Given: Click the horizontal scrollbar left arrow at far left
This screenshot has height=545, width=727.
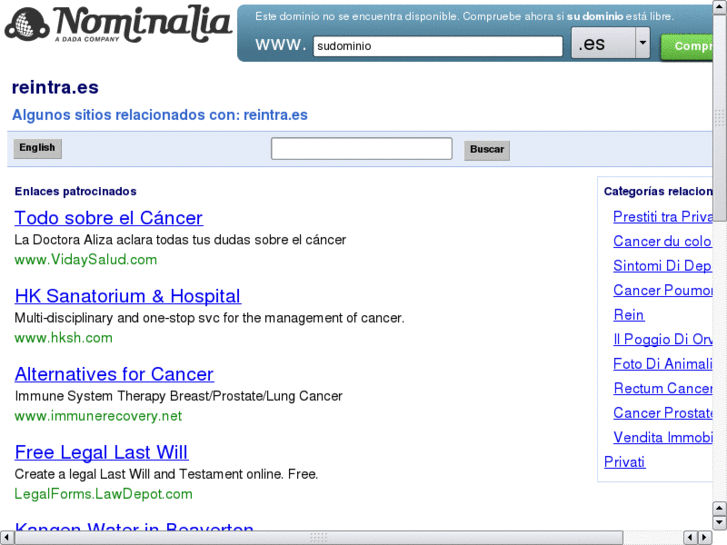Looking at the screenshot, I should click(x=6, y=538).
